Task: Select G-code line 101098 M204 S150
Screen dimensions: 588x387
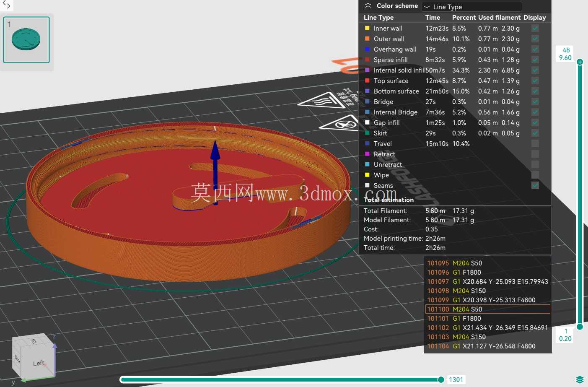Action: point(488,291)
